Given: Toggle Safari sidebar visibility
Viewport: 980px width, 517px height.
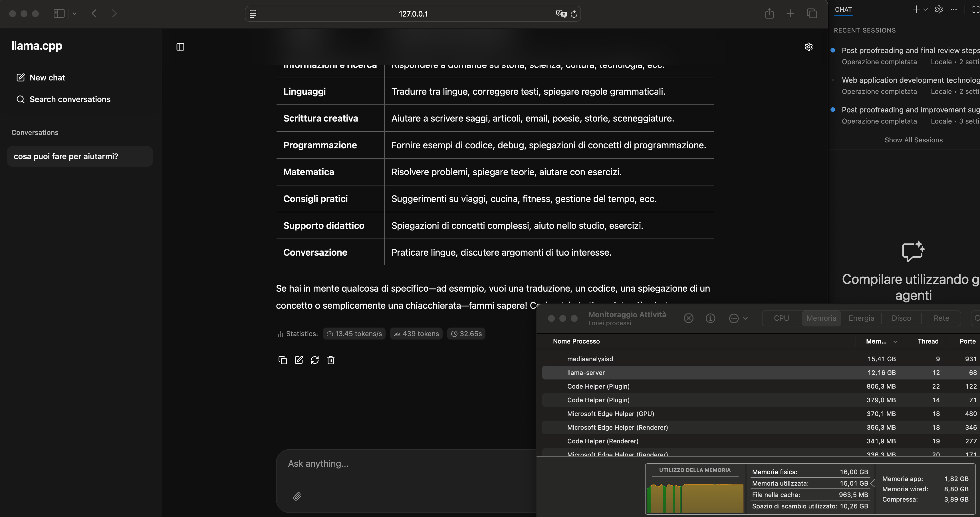Looking at the screenshot, I should click(59, 14).
